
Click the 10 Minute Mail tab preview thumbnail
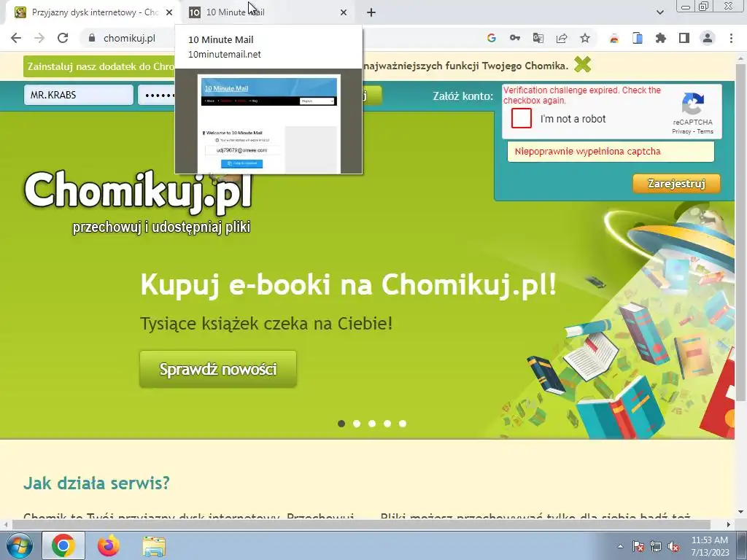click(x=268, y=122)
